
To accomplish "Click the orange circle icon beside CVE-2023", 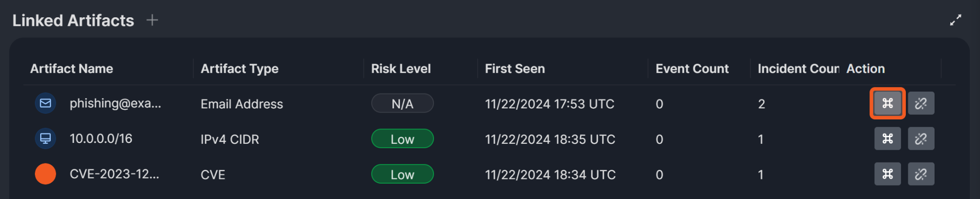I will (45, 174).
